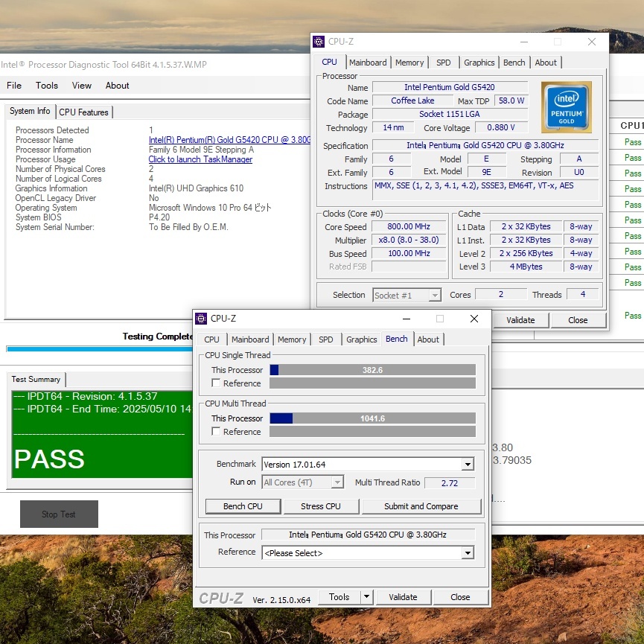Open the Benchmark version dropdown
The image size is (644, 644).
468,465
